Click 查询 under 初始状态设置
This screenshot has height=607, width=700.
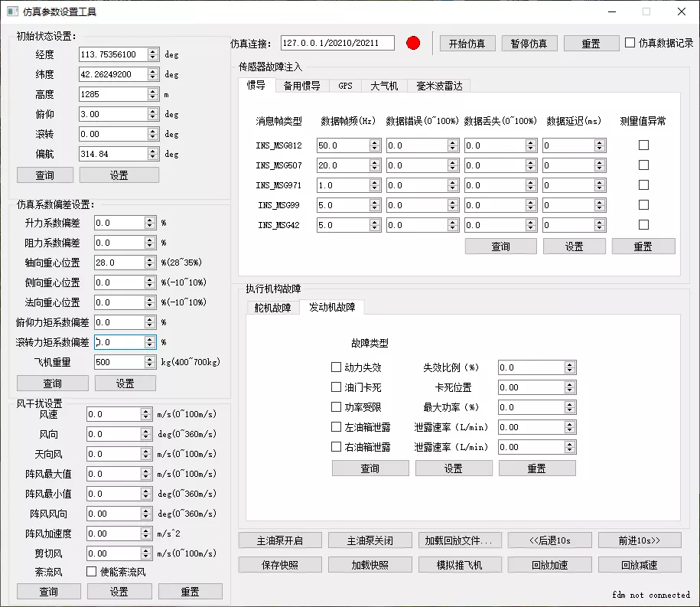coord(45,175)
